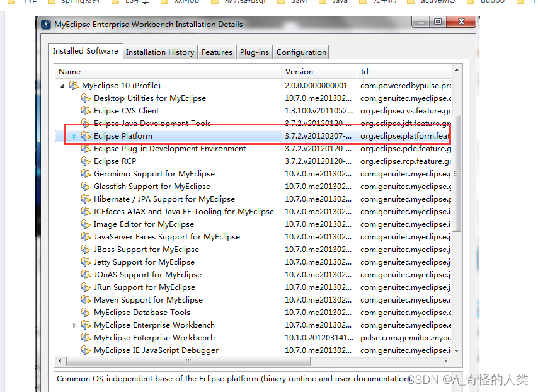
Task: Expand the MyEclipse Enterprise Workbench 10.7.0 node
Action: click(x=74, y=325)
